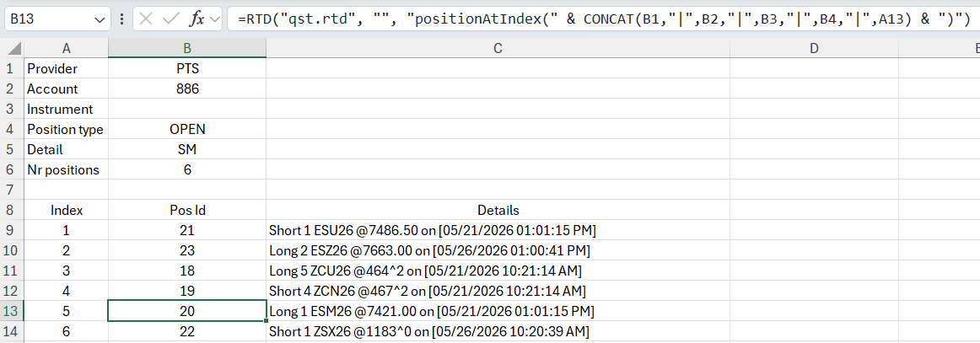Select the account value 886
The image size is (980, 343).
pos(187,88)
